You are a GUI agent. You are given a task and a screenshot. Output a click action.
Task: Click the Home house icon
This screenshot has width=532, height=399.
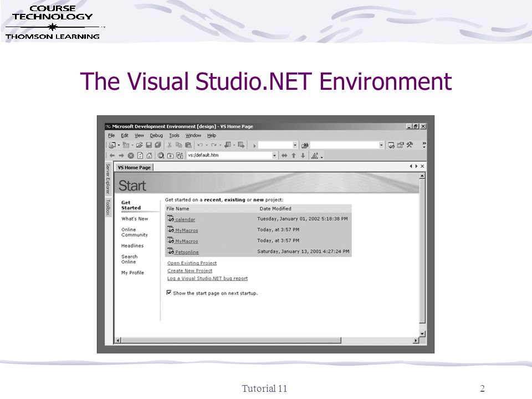tap(149, 155)
